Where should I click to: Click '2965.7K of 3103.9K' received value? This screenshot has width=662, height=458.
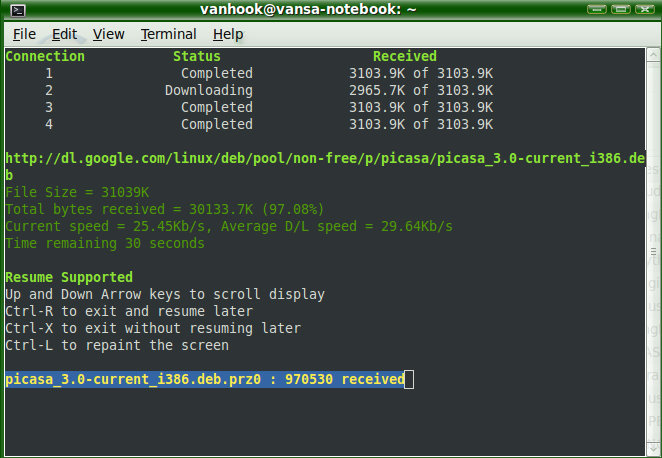point(421,90)
